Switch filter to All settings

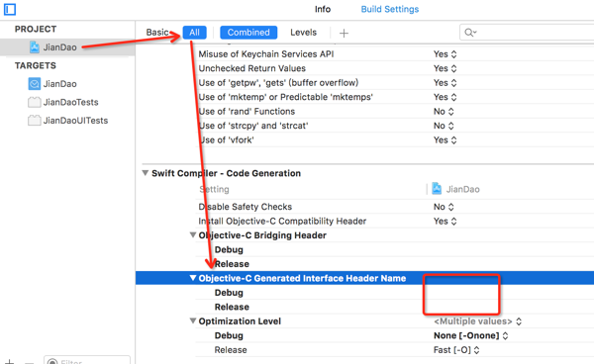point(194,33)
